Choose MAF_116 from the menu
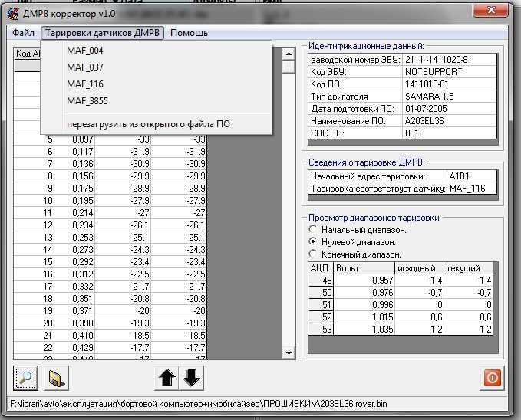Image resolution: width=521 pixels, height=420 pixels. pyautogui.click(x=157, y=84)
